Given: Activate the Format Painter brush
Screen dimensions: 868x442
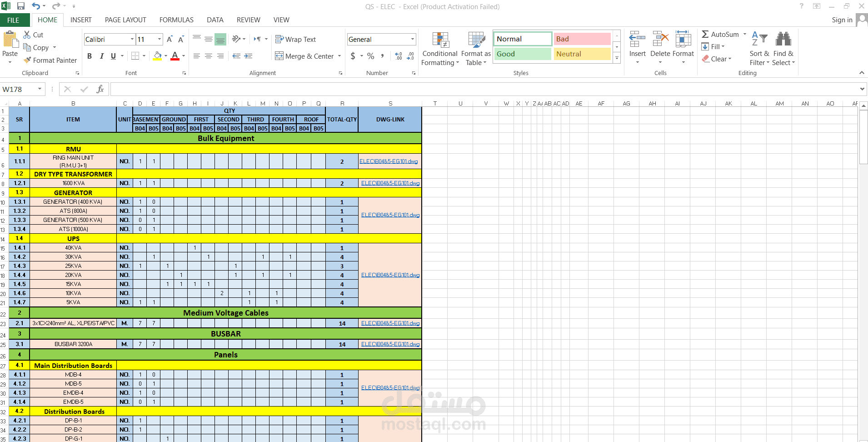Looking at the screenshot, I should click(28, 60).
